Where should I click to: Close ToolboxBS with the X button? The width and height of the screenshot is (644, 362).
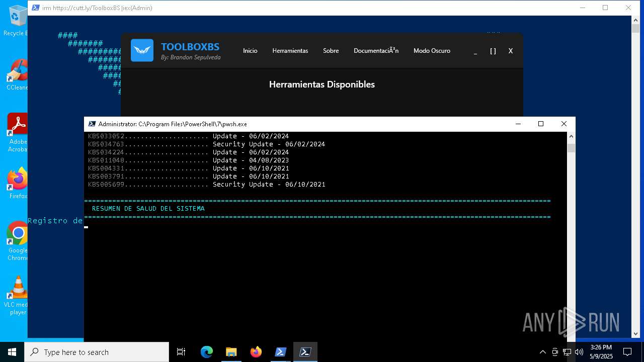[x=511, y=51]
